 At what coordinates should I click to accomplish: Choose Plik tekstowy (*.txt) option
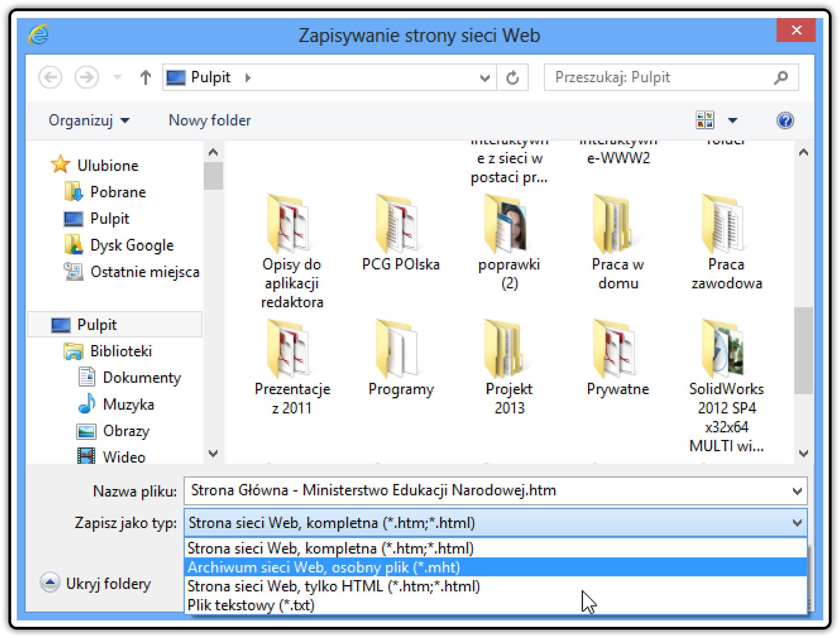point(495,605)
